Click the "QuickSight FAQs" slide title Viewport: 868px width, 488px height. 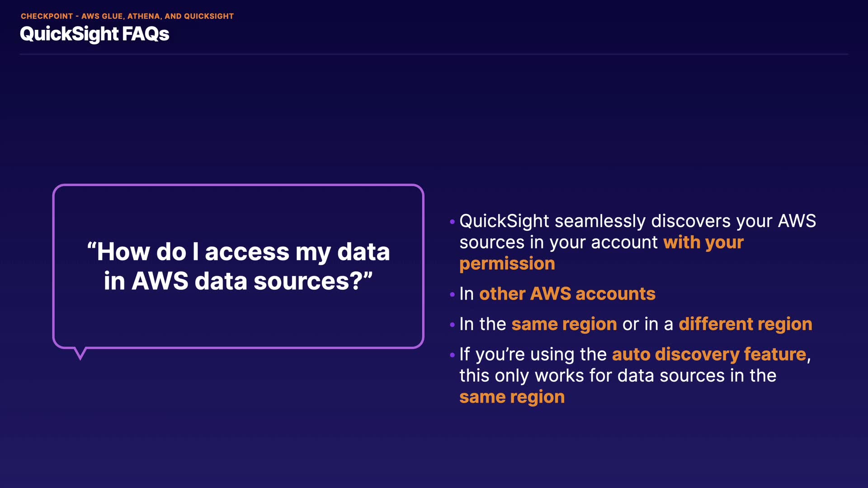coord(94,34)
